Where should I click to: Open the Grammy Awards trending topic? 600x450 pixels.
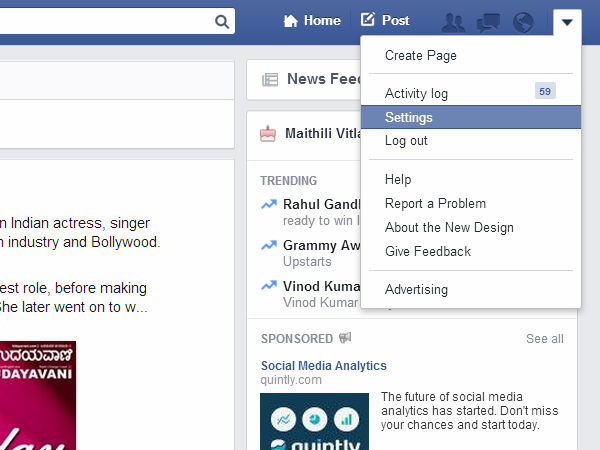tap(321, 245)
